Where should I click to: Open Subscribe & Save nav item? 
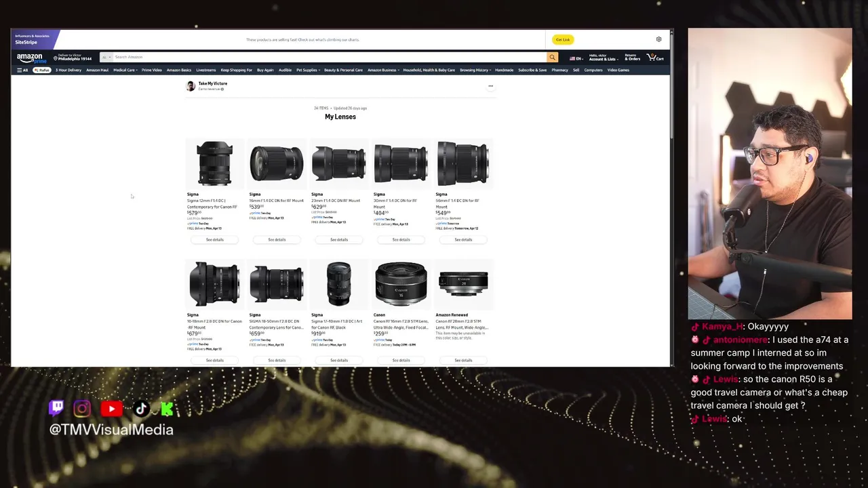point(532,70)
